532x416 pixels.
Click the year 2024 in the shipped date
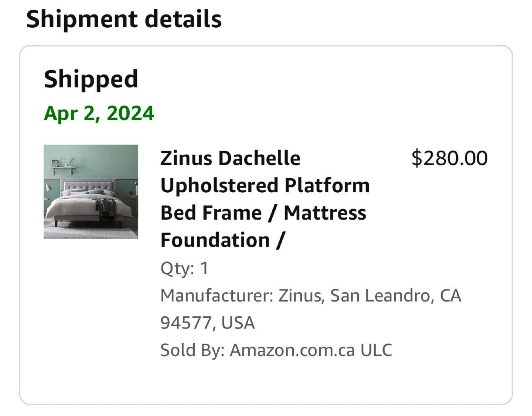coord(130,113)
